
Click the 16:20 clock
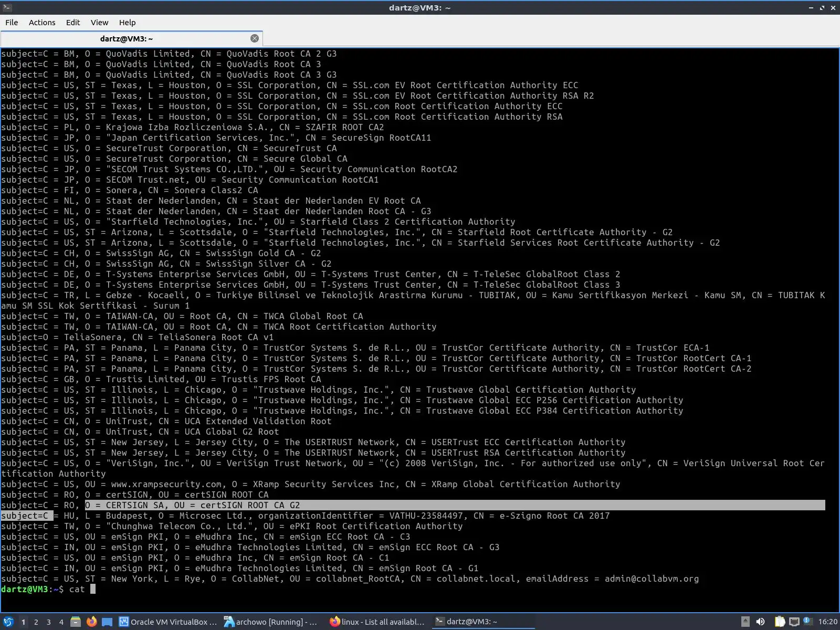coord(827,622)
